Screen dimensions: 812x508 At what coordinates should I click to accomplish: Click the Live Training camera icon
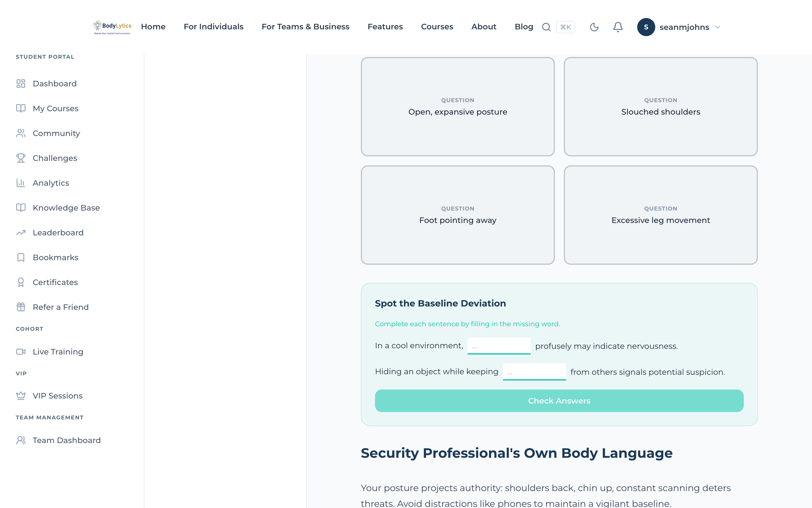21,352
